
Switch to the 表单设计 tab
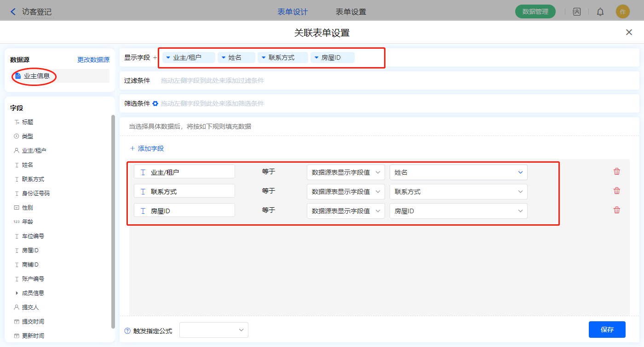tap(293, 12)
